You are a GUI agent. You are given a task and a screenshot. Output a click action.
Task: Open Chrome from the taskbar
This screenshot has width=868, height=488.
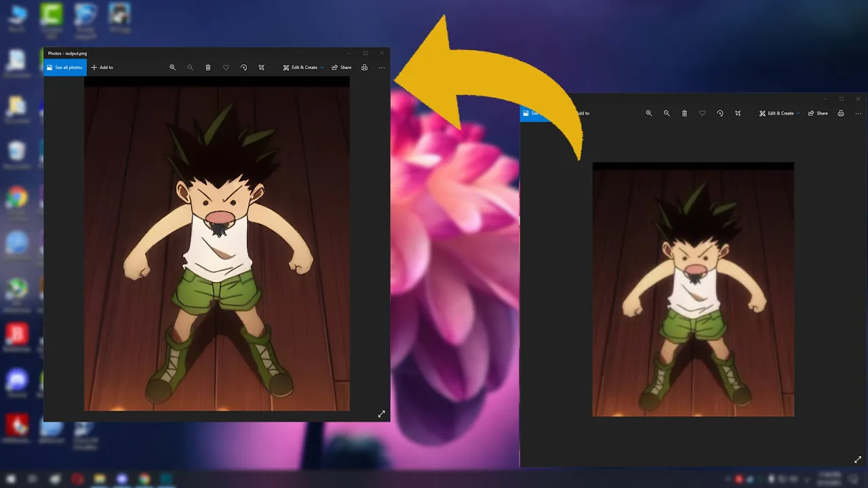[x=144, y=479]
